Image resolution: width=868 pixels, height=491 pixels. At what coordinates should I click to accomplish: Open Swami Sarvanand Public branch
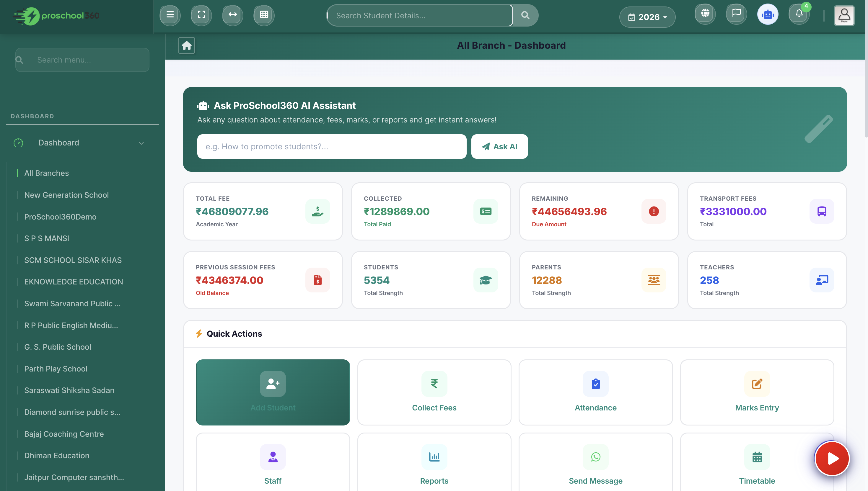pos(72,304)
